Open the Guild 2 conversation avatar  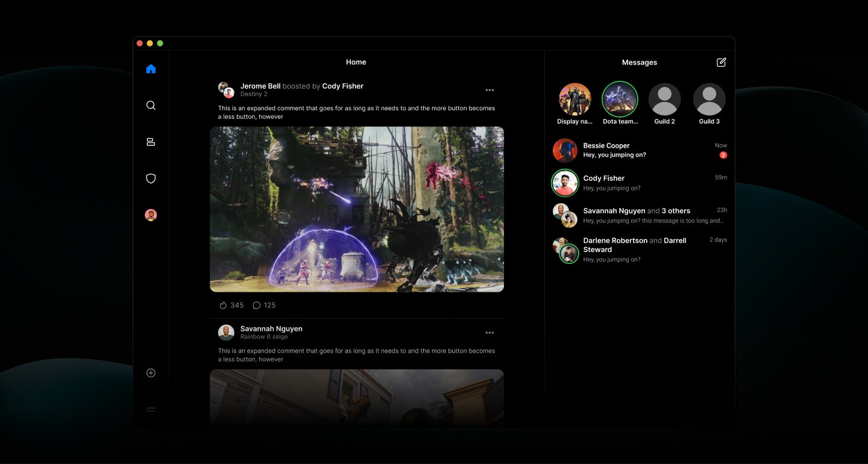tap(664, 98)
